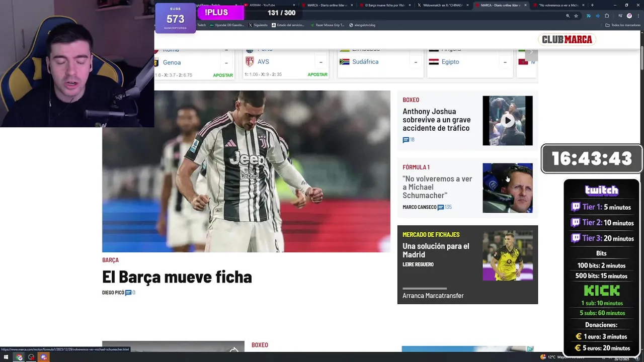This screenshot has height=362, width=644.
Task: Click 'Arranca Marcatransfer' text
Action: point(433,296)
